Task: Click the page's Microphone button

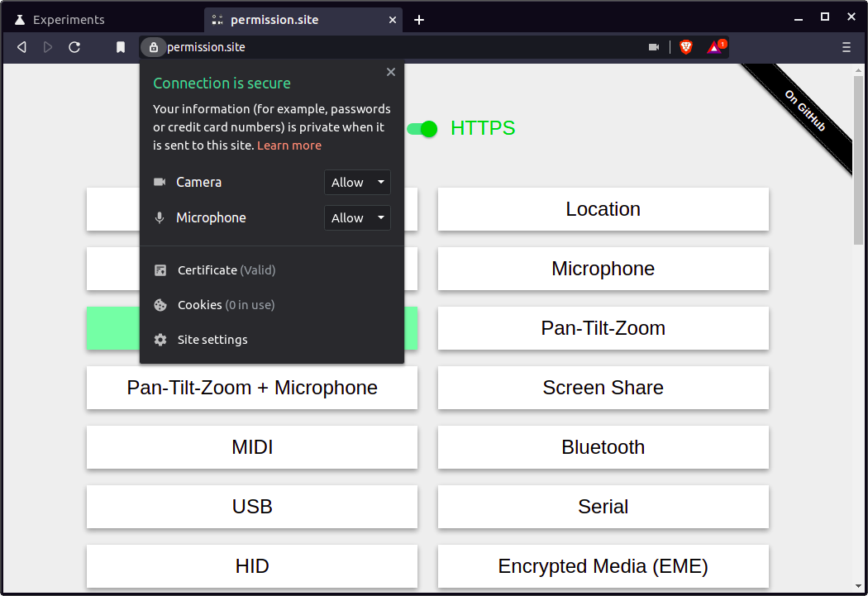Action: click(x=603, y=269)
